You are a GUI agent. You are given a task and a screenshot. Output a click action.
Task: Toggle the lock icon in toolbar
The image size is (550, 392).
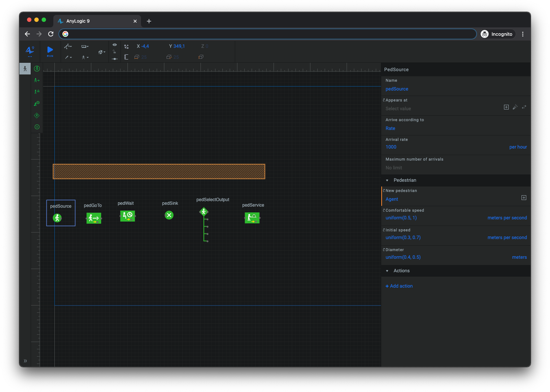click(114, 52)
